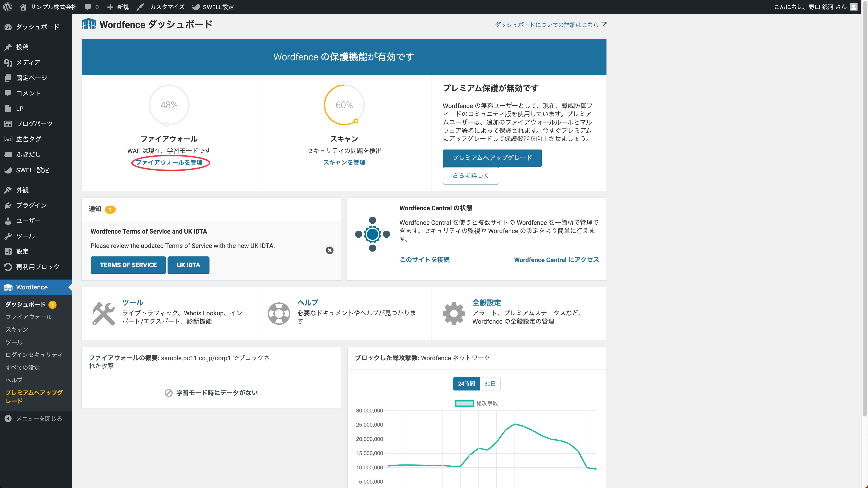Viewport: 868px width, 488px height.
Task: Click the ファイアウォールを管理 link
Action: [169, 162]
